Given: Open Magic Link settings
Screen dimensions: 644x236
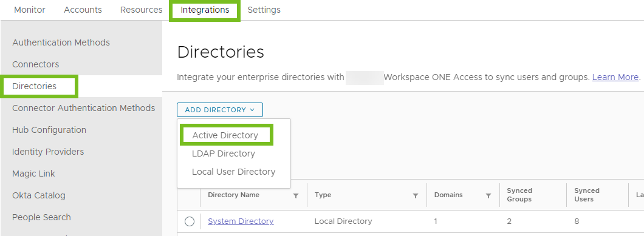Looking at the screenshot, I should (x=33, y=174).
